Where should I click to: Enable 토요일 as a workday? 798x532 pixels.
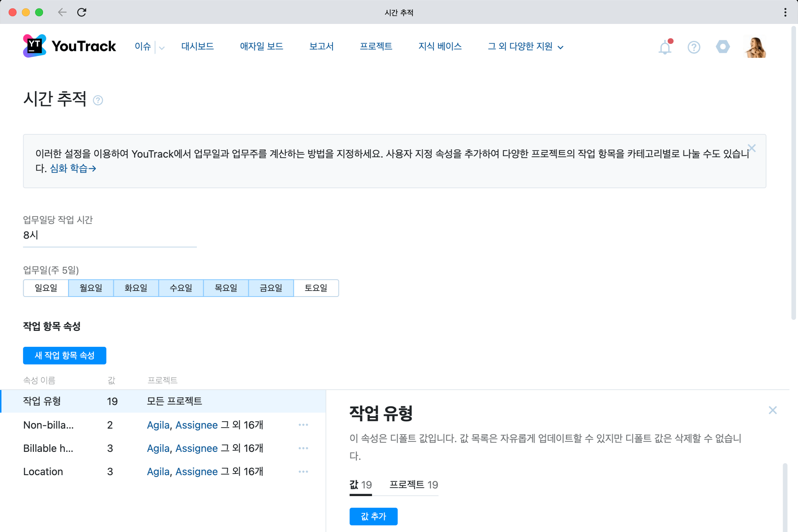pyautogui.click(x=316, y=288)
